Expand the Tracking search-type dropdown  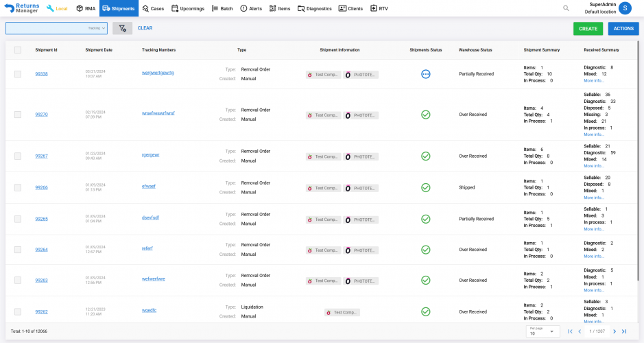pyautogui.click(x=97, y=28)
